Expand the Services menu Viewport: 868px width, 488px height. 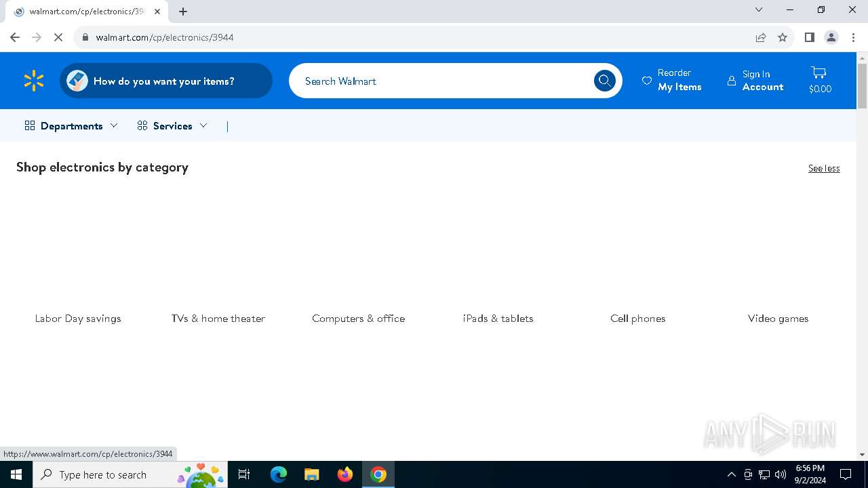(x=172, y=126)
